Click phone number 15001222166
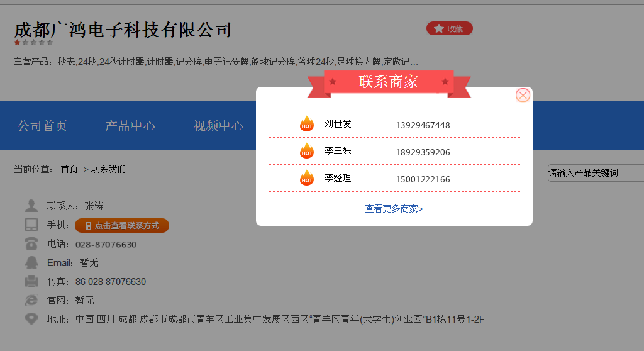Image resolution: width=644 pixels, height=351 pixels. coord(423,180)
